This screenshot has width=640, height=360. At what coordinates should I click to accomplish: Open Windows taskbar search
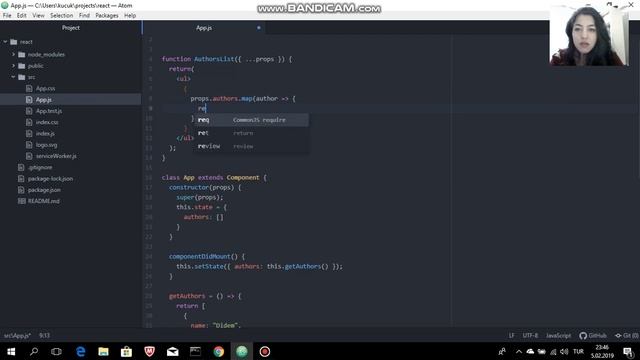click(34, 351)
